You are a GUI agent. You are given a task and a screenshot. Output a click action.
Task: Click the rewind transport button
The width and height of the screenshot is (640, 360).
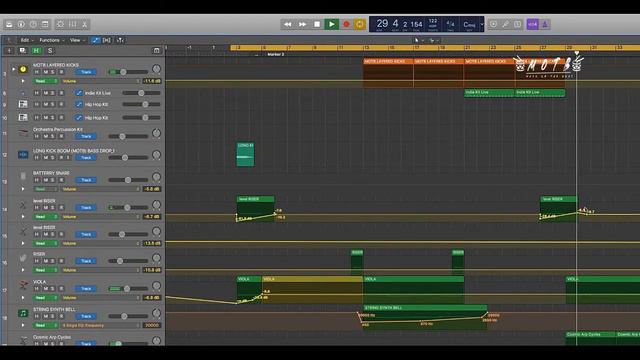tap(288, 24)
